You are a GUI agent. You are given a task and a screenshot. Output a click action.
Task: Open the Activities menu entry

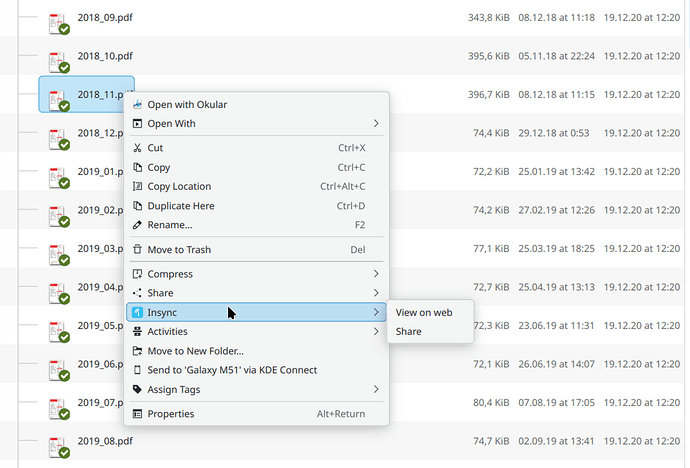pos(167,332)
